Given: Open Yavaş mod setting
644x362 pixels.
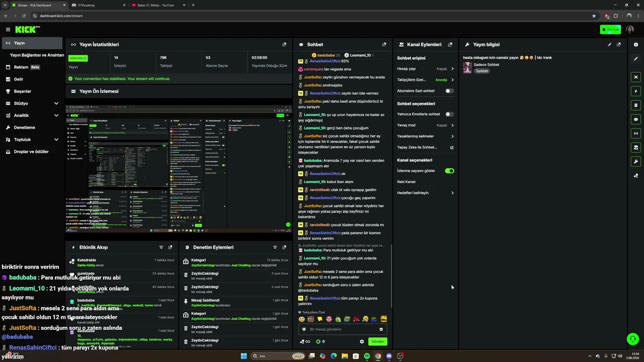Looking at the screenshot, I should (x=426, y=125).
